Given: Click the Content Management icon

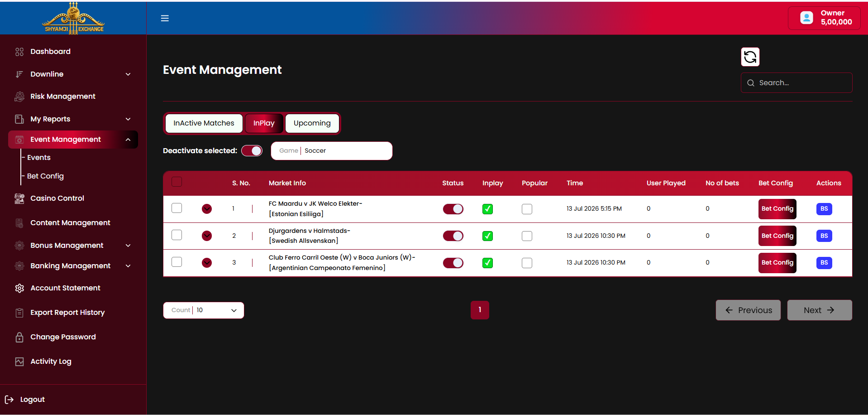Looking at the screenshot, I should [19, 223].
